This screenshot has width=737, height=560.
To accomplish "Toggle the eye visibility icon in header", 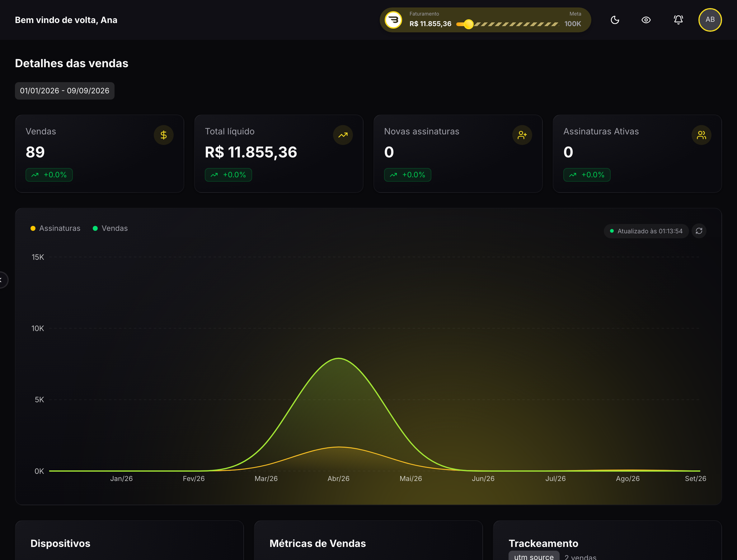I will pos(646,20).
